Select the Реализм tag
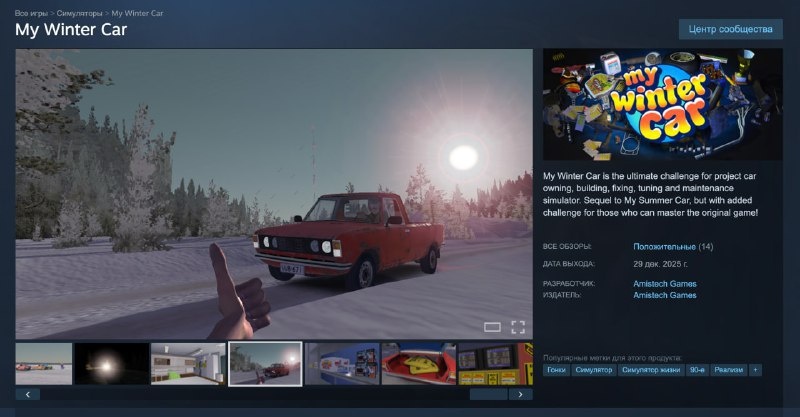The image size is (800, 417). click(729, 370)
